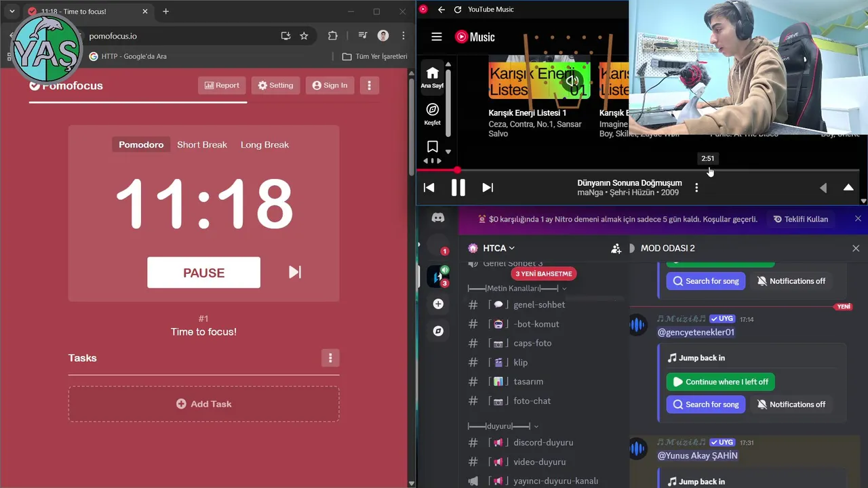The height and width of the screenshot is (488, 868).
Task: Click the Add Task box
Action: tap(203, 404)
